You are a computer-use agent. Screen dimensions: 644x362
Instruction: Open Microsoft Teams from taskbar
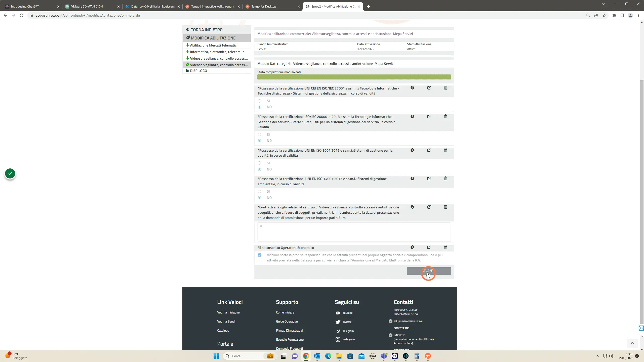(383, 356)
